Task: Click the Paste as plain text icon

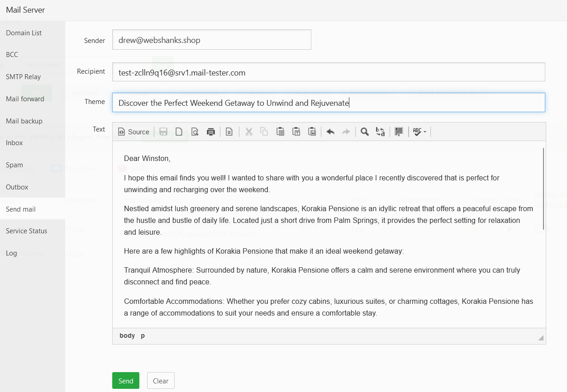Action: point(296,132)
